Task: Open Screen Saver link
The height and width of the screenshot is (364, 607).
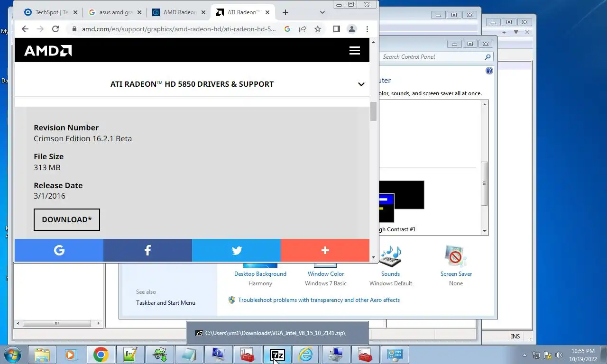Action: [x=456, y=274]
